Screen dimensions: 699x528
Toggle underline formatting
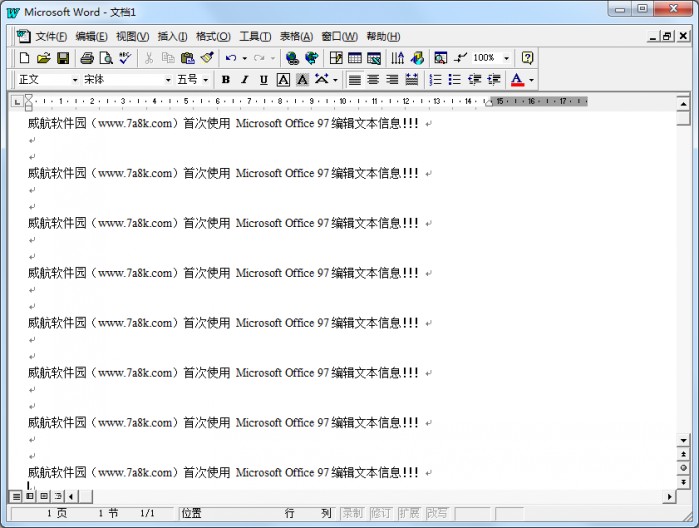point(264,80)
